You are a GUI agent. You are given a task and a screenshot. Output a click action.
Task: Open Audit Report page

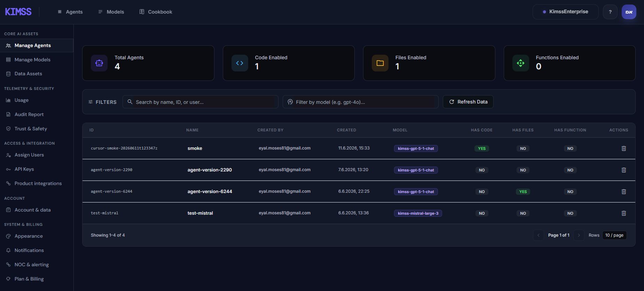pos(37,114)
